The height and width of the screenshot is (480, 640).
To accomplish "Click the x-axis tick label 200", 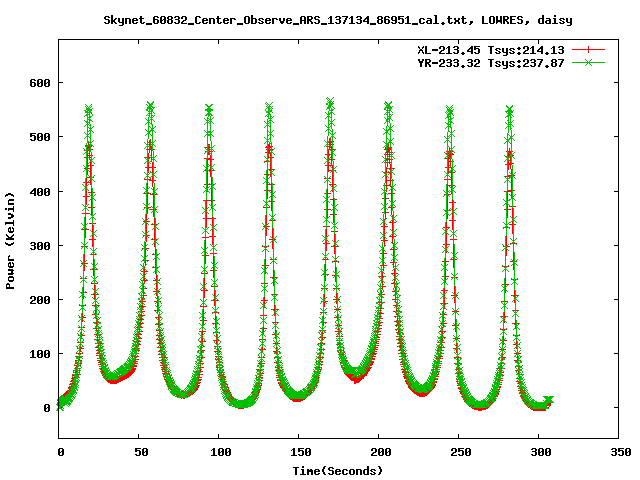I will (x=380, y=452).
